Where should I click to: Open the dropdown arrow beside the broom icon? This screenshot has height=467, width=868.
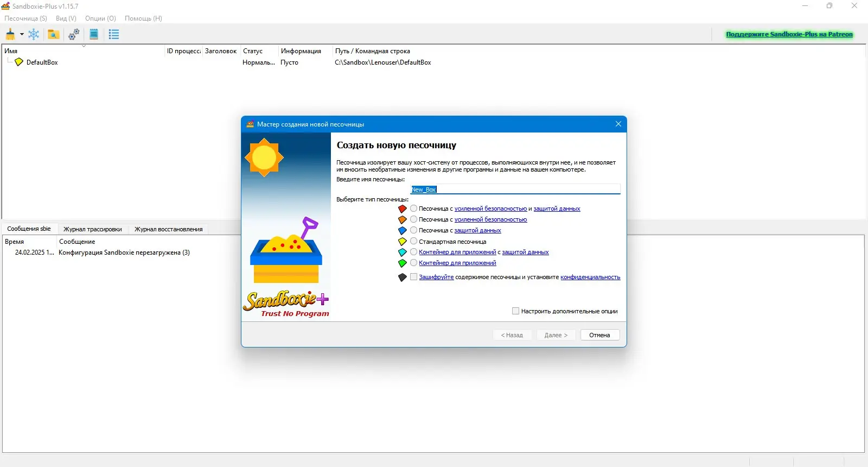[x=22, y=34]
